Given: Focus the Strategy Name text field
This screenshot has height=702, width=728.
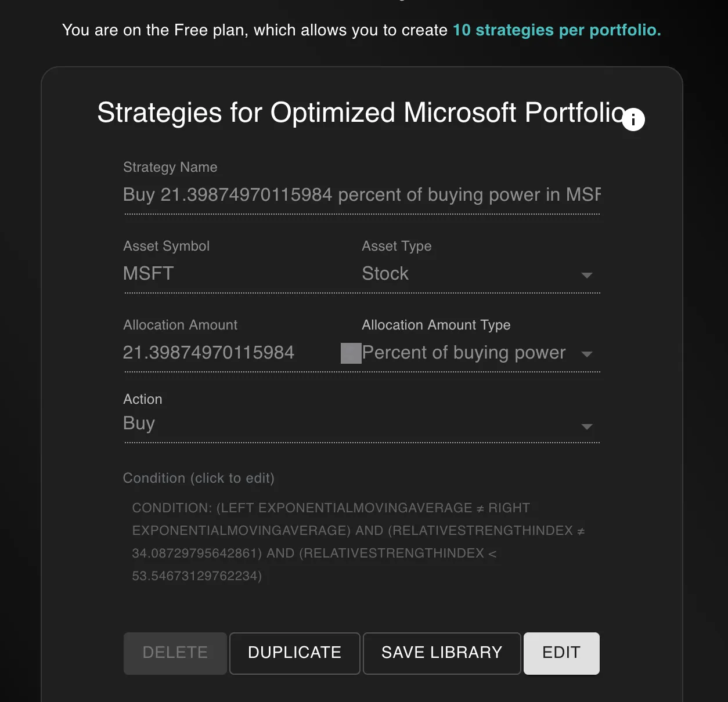Looking at the screenshot, I should coord(362,195).
